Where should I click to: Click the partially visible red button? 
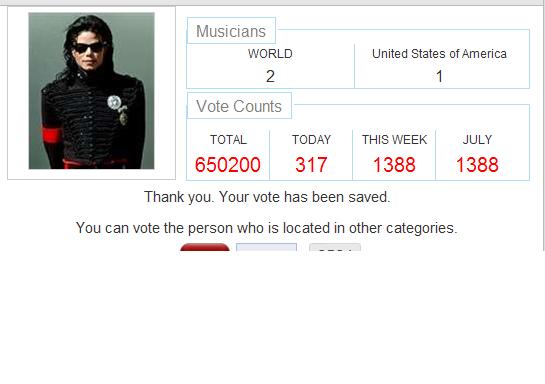click(x=205, y=247)
